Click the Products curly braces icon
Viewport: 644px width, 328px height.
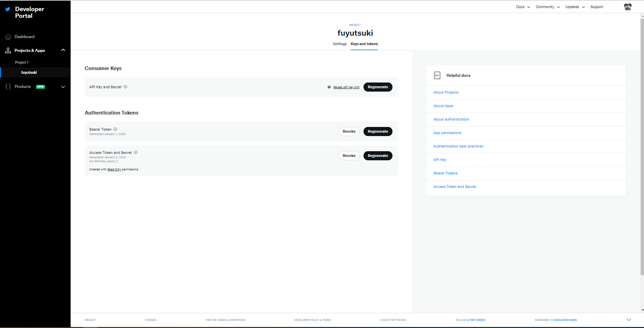[x=8, y=87]
